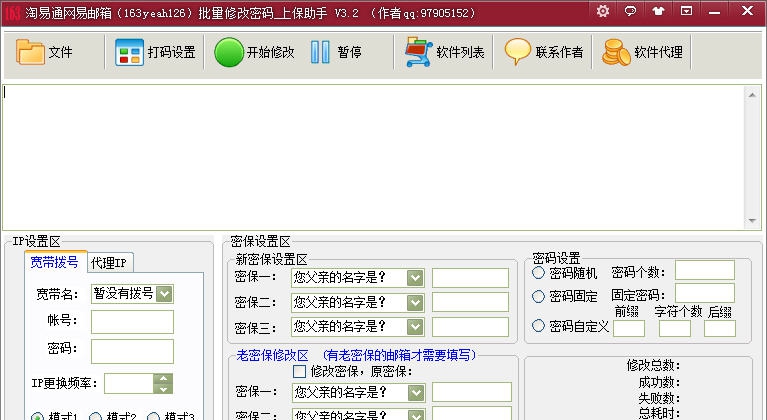
Task: Select 模式3 radio button
Action: (154, 417)
